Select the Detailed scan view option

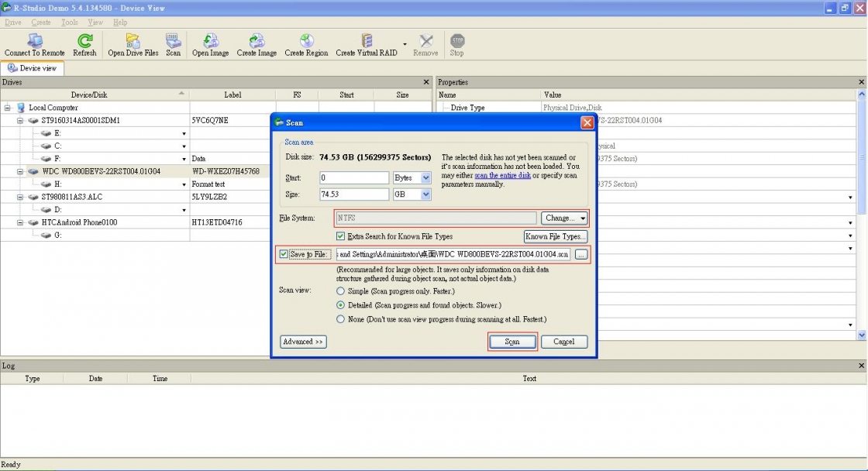340,305
